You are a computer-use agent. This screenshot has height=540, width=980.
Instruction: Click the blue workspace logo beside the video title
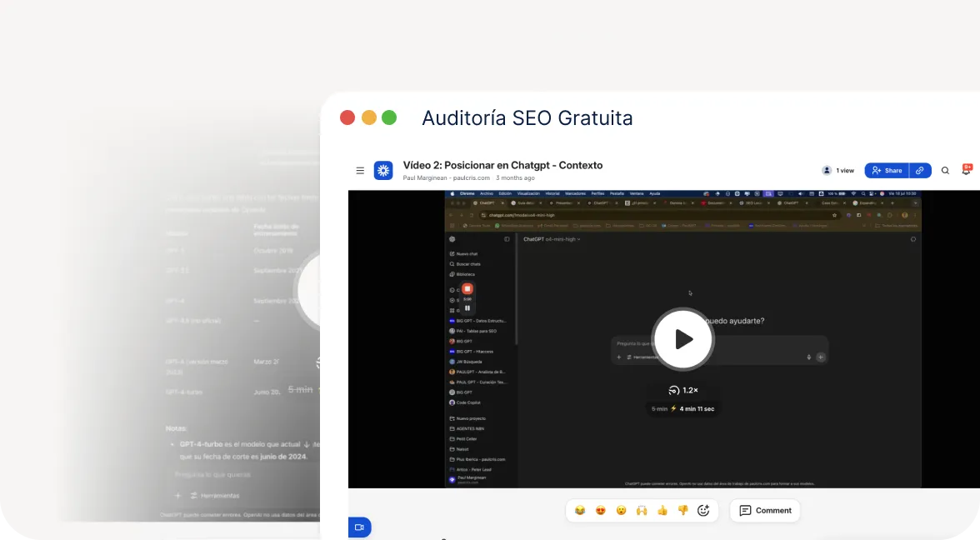coord(383,170)
